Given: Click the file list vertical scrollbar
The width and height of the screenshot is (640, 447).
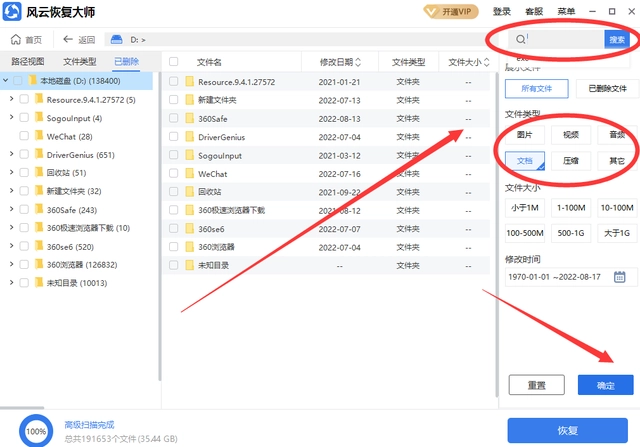Looking at the screenshot, I should click(x=497, y=235).
